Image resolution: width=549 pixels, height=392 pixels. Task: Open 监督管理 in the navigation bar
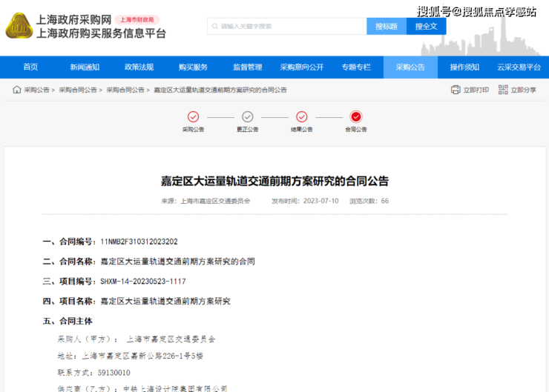coord(247,67)
